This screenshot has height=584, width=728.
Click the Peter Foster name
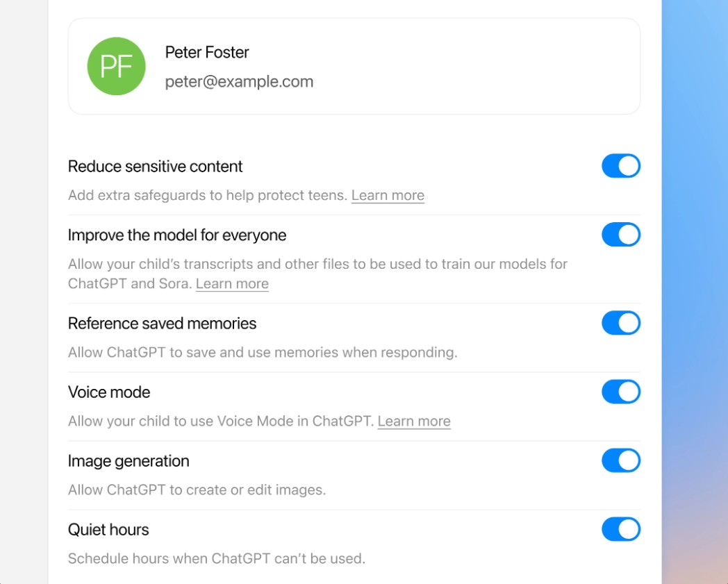(207, 52)
